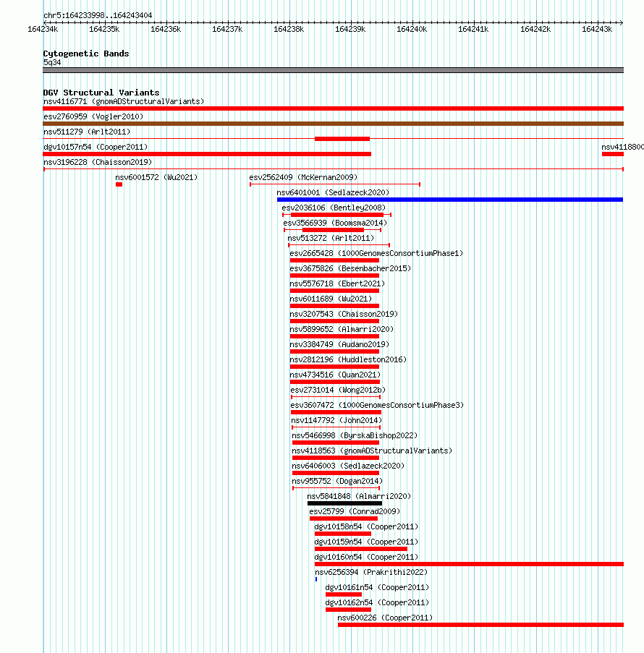Select the esv2760959 Vogler2010 brown bar

pos(333,124)
